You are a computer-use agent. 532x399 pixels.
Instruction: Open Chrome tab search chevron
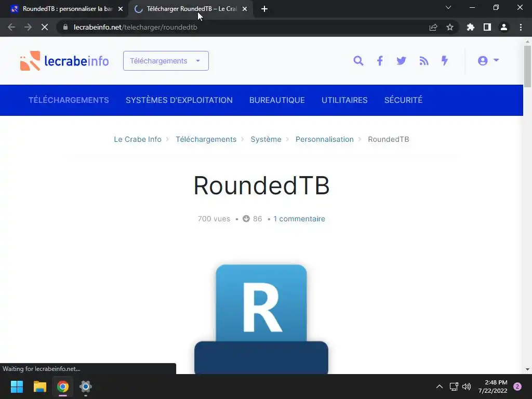(448, 7)
